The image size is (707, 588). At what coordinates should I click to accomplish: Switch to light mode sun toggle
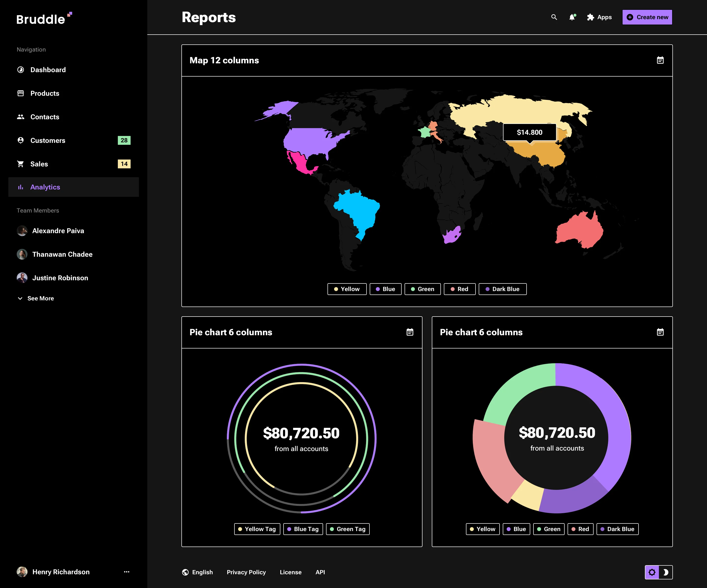click(652, 572)
